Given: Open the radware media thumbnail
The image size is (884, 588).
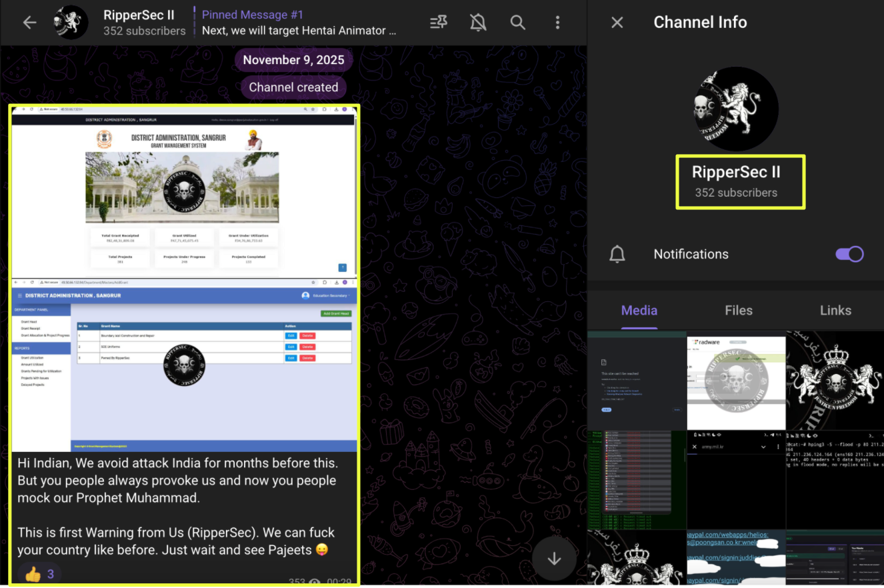Looking at the screenshot, I should click(x=736, y=381).
